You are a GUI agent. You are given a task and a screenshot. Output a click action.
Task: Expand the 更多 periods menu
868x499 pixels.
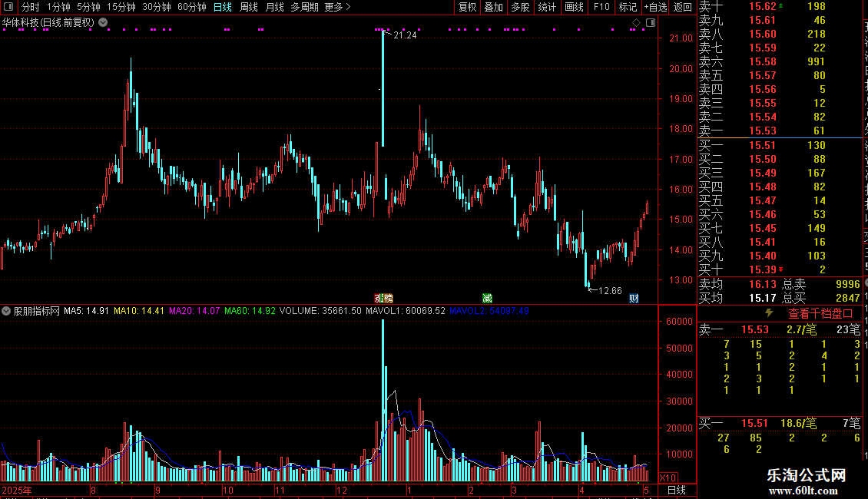(337, 7)
